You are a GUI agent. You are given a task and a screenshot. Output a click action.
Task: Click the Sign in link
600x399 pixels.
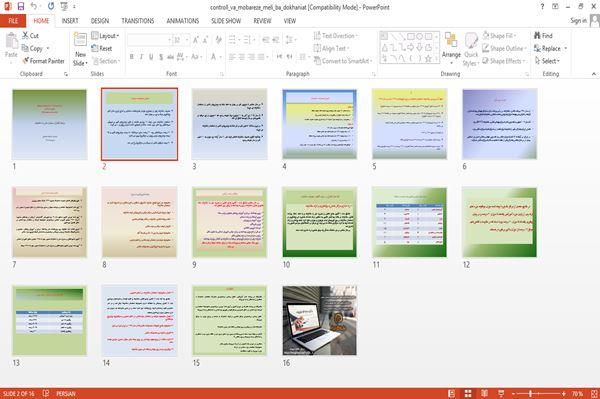coord(578,21)
